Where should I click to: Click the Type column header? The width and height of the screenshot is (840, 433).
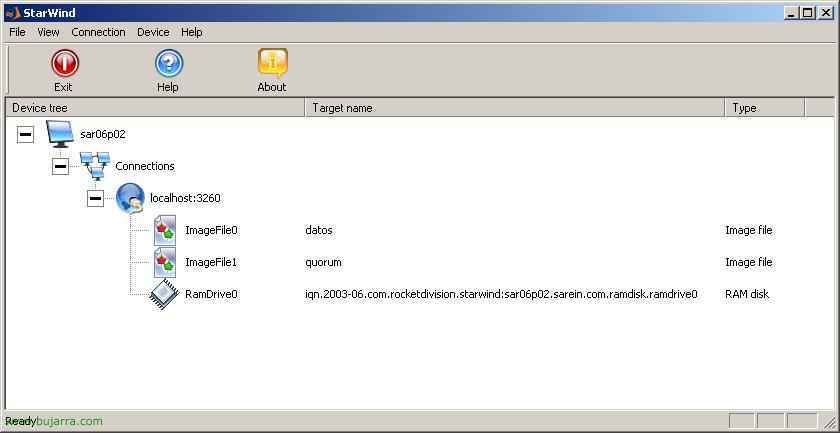tap(765, 108)
